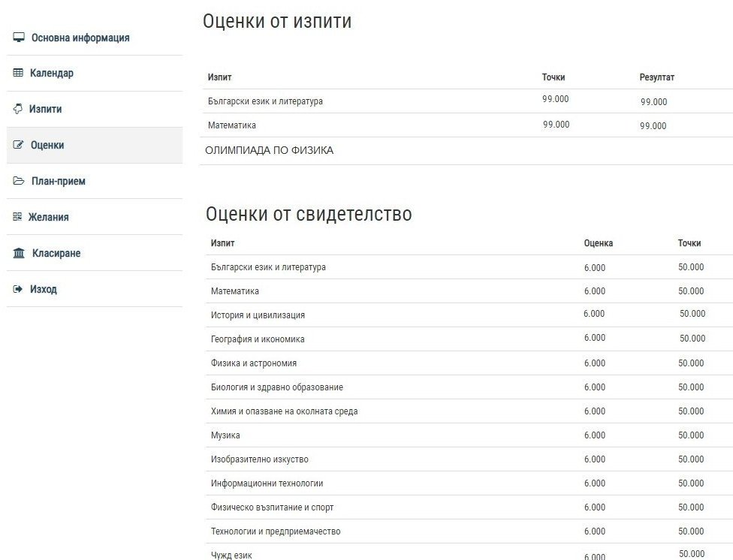Select the Информационни технологии certificate row
Screen dimensions: 733x560
(x=267, y=483)
